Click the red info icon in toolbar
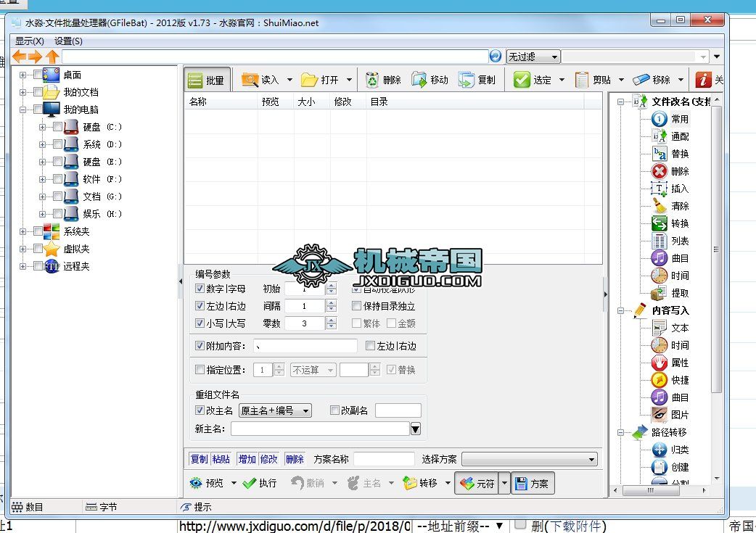Image resolution: width=756 pixels, height=533 pixels. tap(703, 80)
